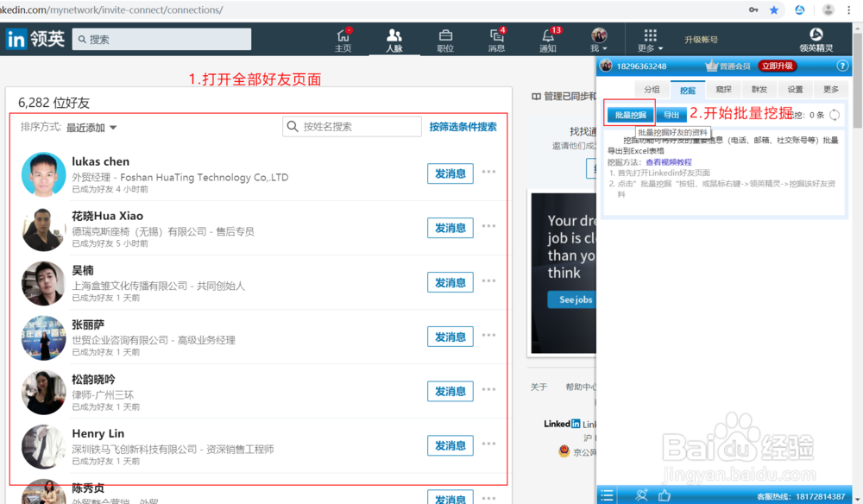Click the blue extension icon in browser toolbar
Screen dimensions: 863x504
pyautogui.click(x=800, y=9)
